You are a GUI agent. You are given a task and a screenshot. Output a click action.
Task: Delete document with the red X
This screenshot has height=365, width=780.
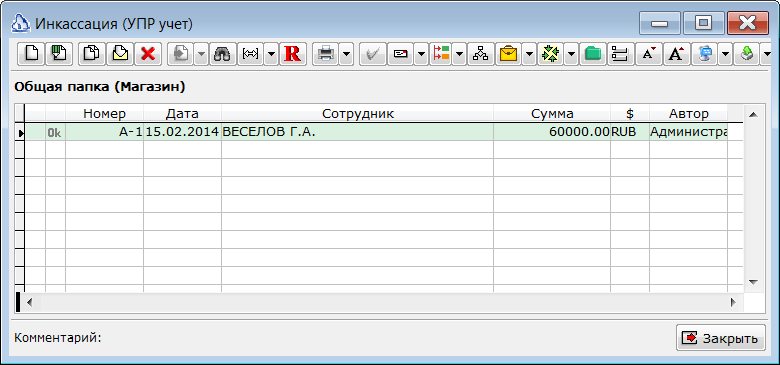[x=148, y=54]
